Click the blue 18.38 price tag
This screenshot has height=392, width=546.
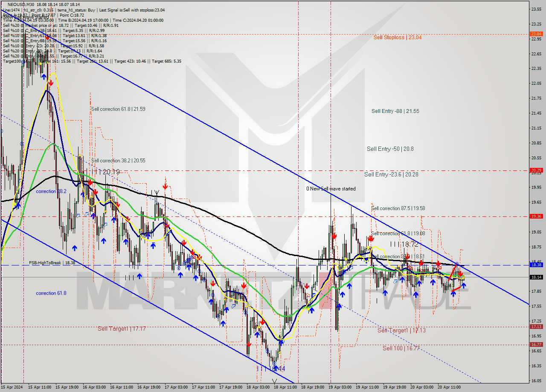(536, 265)
